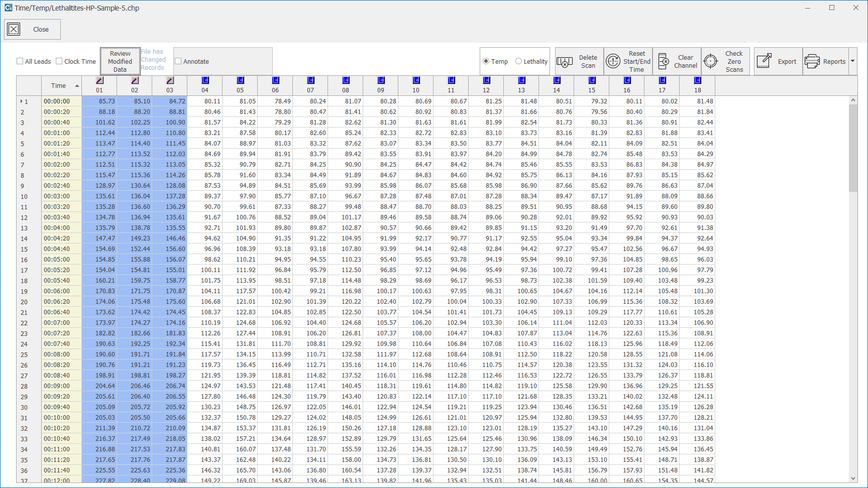Click the Export button label
The image size is (868, 488).
click(787, 62)
